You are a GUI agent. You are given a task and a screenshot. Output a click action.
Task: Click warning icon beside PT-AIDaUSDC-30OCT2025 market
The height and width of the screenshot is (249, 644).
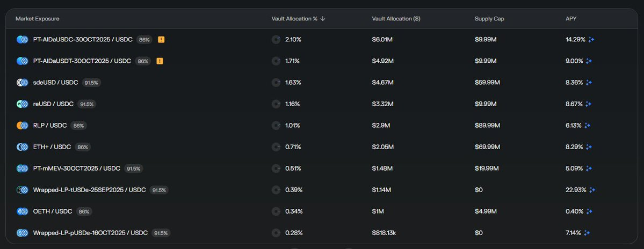[161, 39]
